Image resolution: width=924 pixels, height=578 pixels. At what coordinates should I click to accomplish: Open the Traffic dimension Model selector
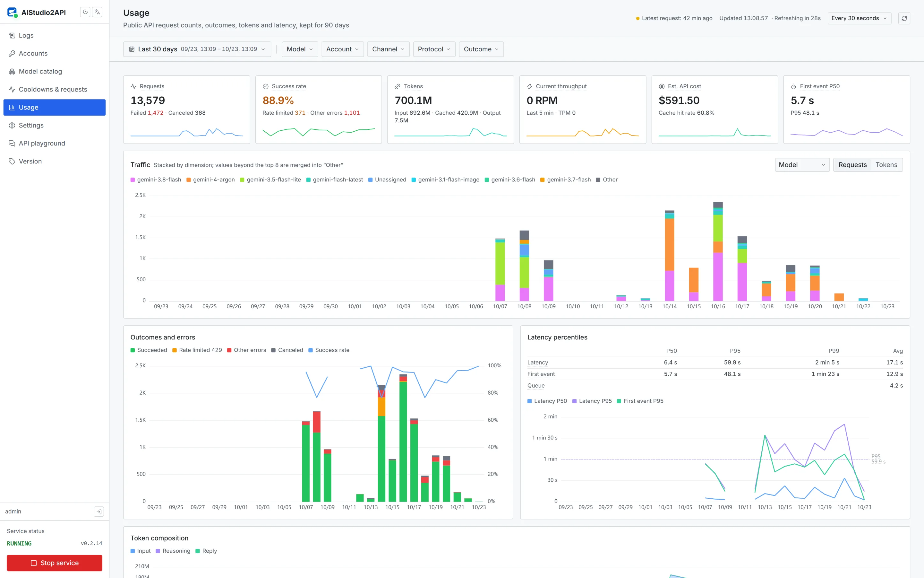tap(802, 165)
